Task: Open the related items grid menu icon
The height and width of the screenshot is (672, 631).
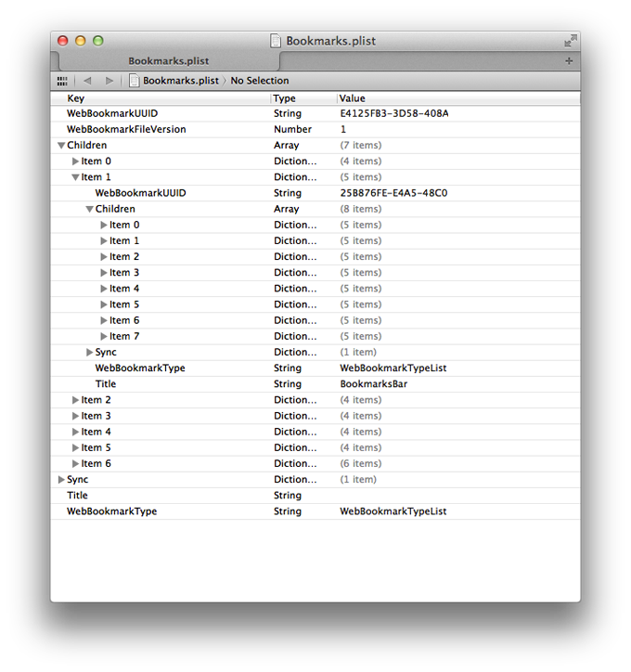Action: coord(62,81)
